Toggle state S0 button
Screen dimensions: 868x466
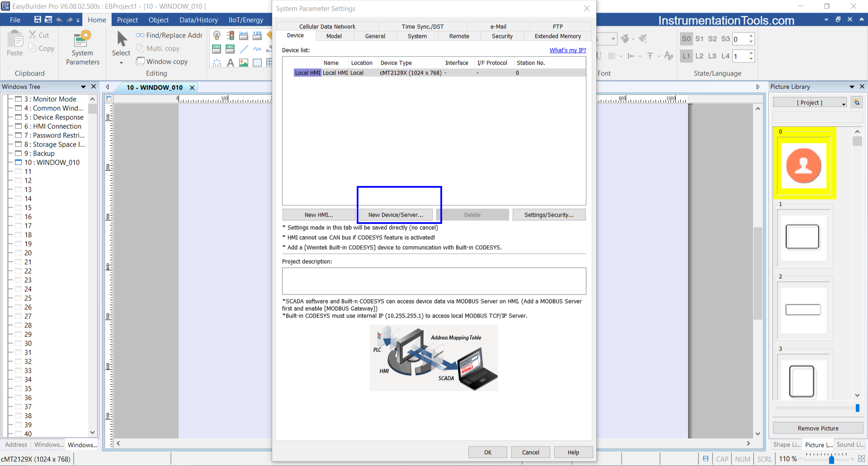pos(686,39)
